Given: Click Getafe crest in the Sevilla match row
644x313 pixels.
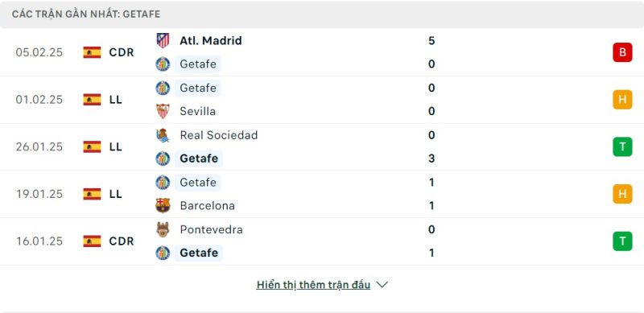Looking at the screenshot, I should 163,88.
